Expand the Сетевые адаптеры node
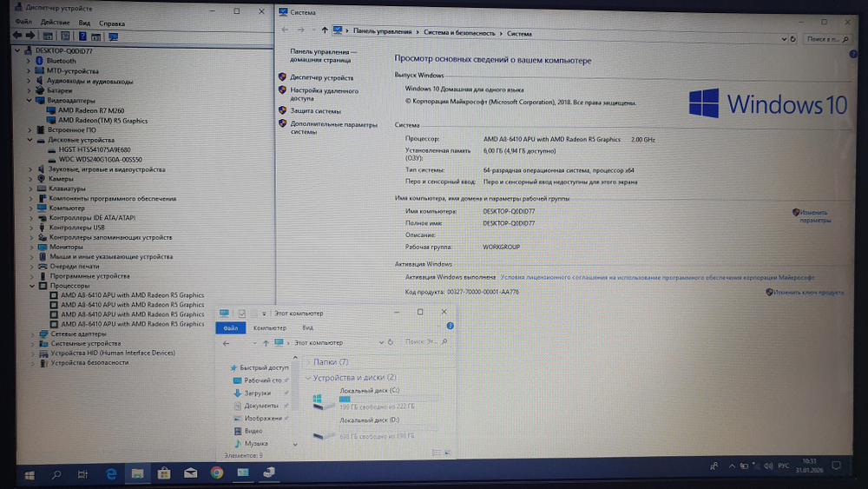The image size is (868, 489). click(33, 334)
